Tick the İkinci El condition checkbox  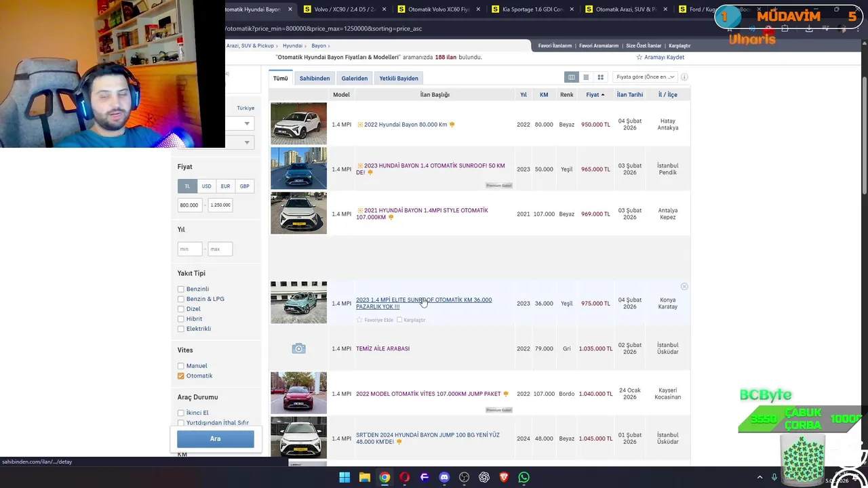pyautogui.click(x=181, y=413)
